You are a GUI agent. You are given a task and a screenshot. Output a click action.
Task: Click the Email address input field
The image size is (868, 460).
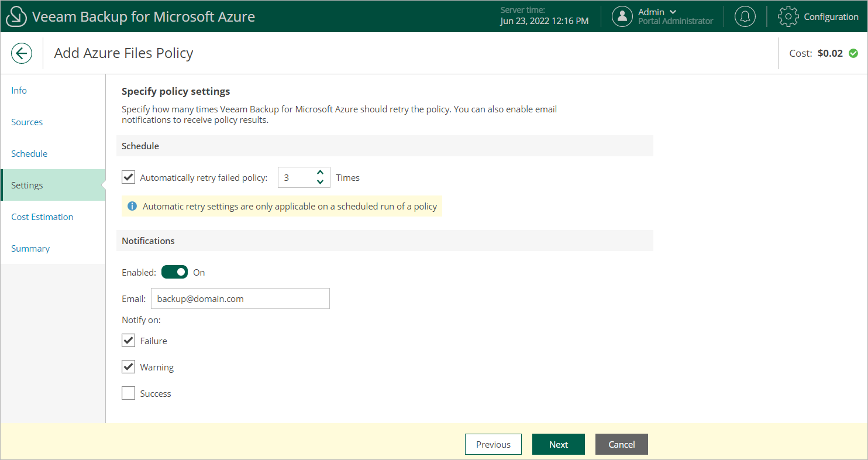pyautogui.click(x=240, y=298)
